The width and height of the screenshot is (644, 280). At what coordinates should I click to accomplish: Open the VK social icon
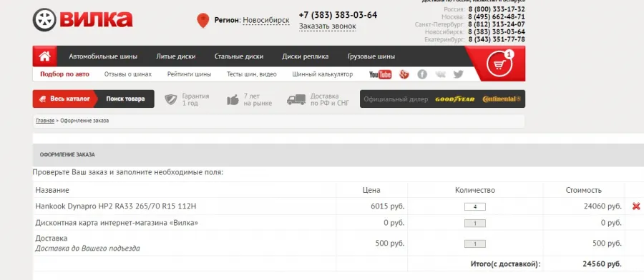point(440,74)
